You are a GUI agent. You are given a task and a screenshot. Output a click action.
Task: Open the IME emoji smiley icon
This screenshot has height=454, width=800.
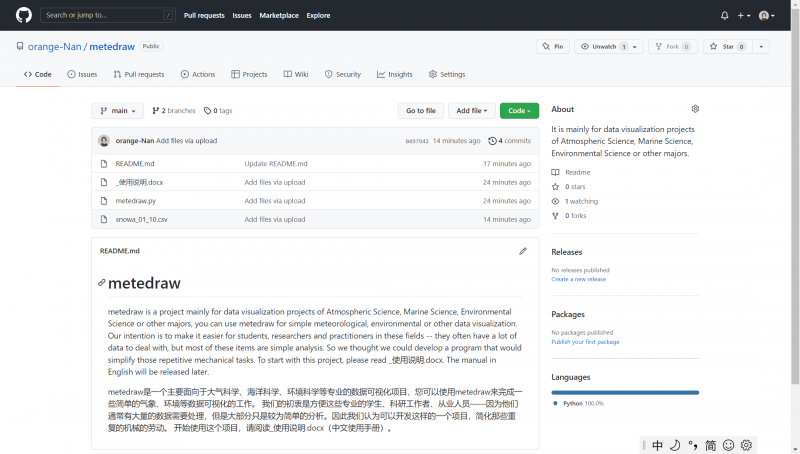coord(728,445)
